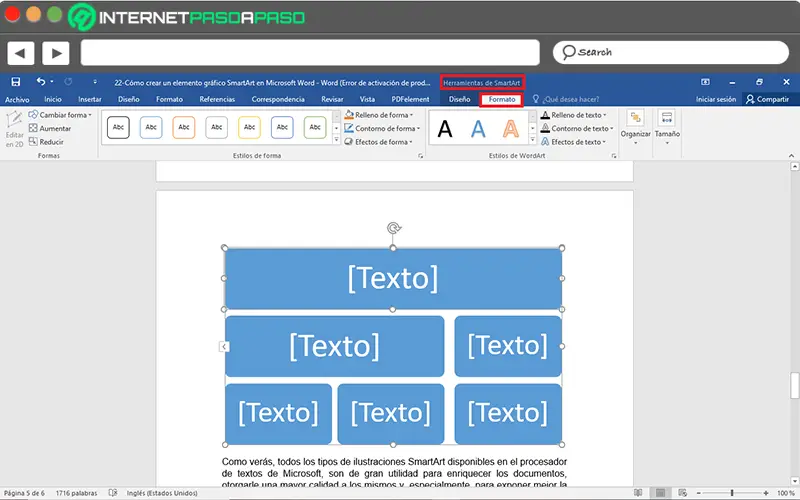
Task: Click the Reducir shape button
Action: pos(46,142)
